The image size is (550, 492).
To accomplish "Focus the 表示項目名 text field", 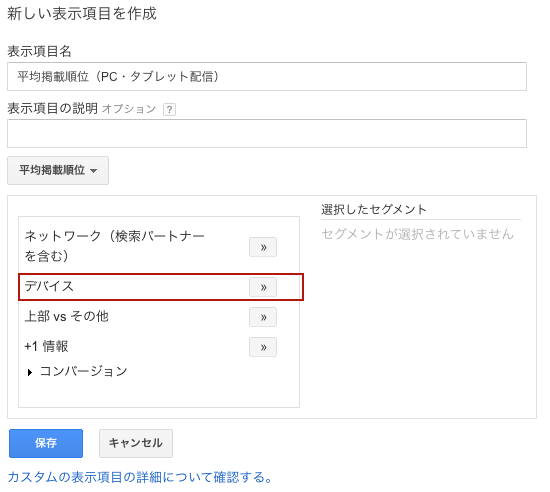I will click(x=267, y=76).
